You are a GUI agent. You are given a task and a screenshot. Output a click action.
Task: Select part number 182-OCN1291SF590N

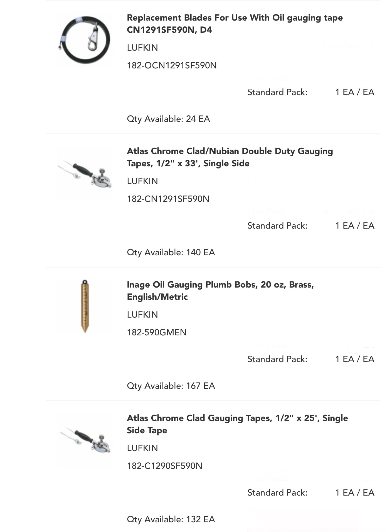pos(172,65)
